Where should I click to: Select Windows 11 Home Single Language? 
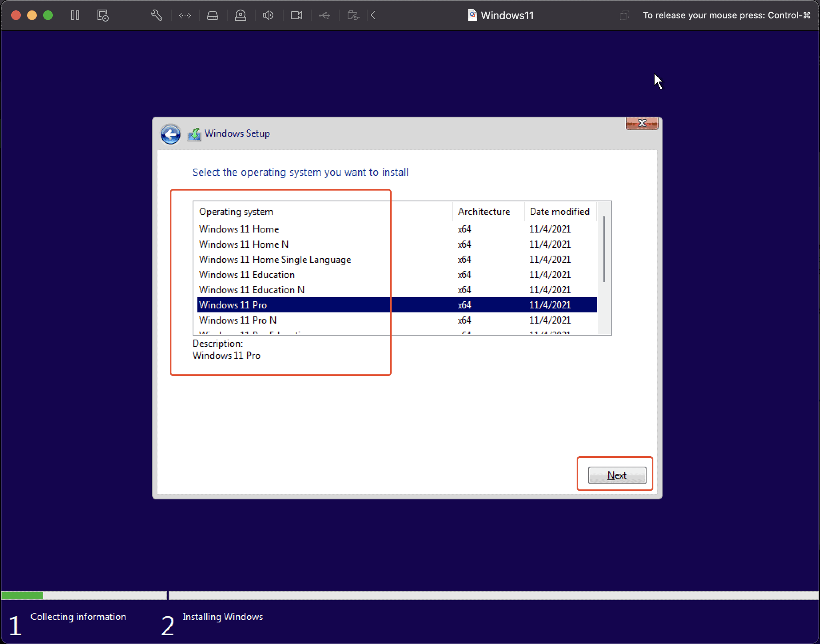(x=397, y=259)
